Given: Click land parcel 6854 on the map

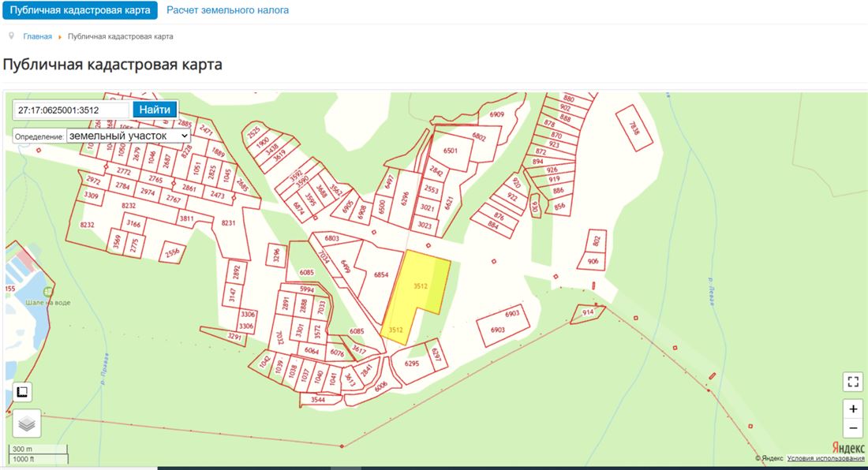Looking at the screenshot, I should point(381,276).
